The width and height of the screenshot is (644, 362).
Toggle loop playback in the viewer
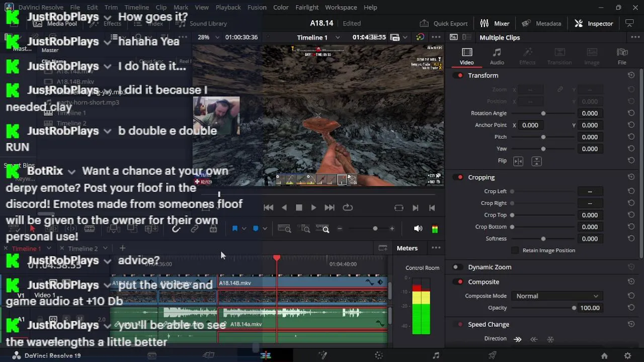(348, 208)
